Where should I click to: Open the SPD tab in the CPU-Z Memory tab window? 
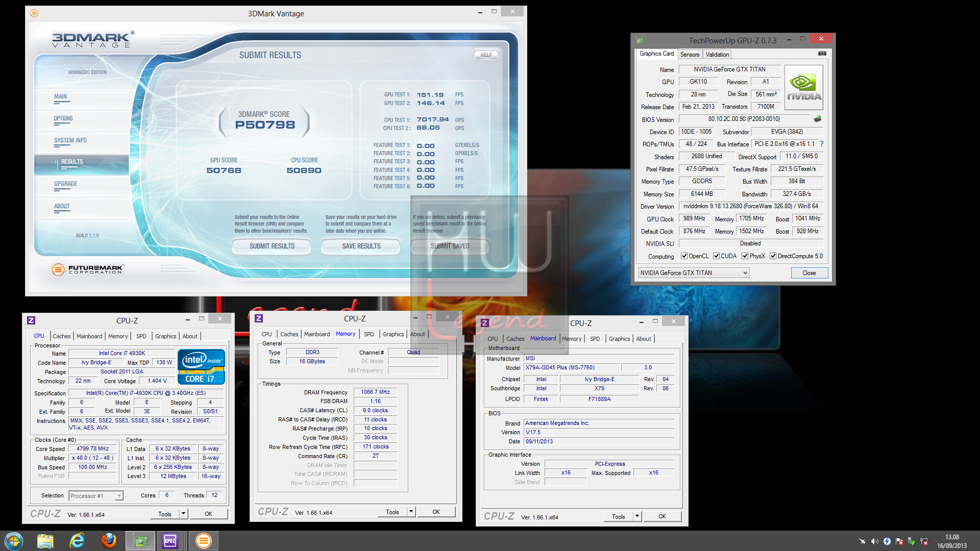[x=369, y=334]
